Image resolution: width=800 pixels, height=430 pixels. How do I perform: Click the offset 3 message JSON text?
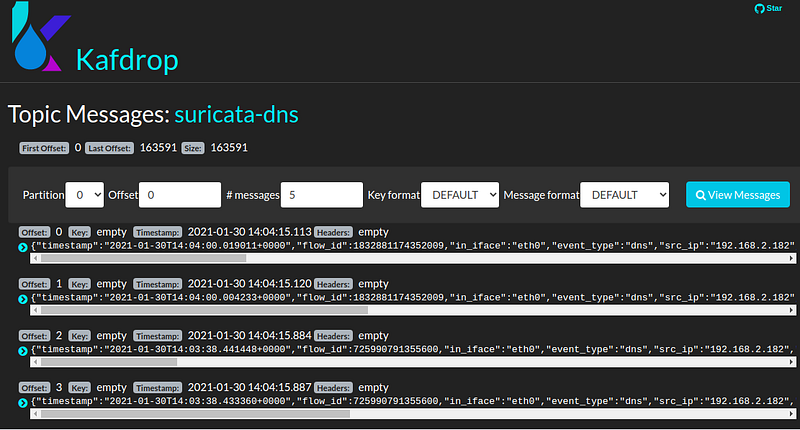click(413, 401)
